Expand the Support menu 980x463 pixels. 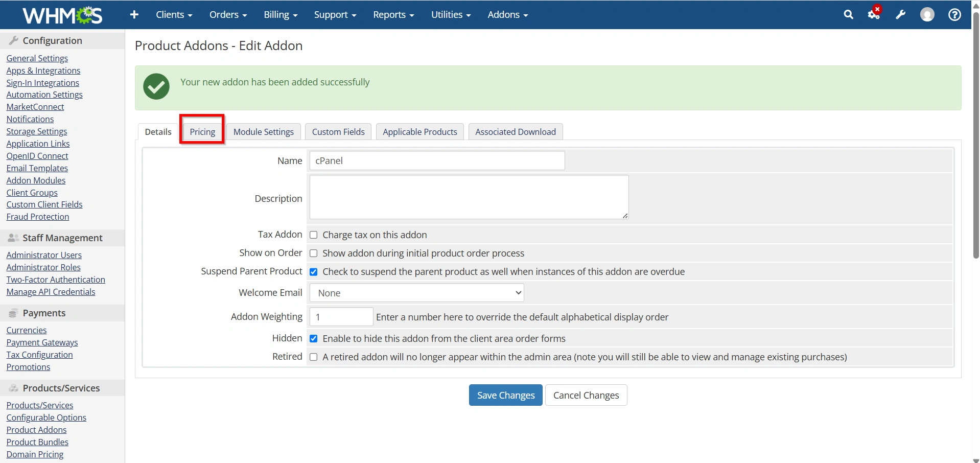[335, 15]
